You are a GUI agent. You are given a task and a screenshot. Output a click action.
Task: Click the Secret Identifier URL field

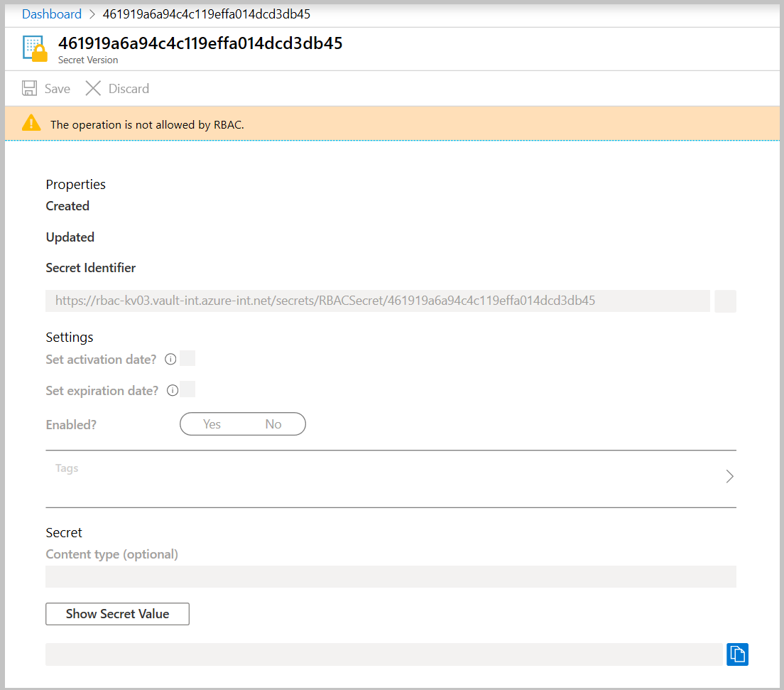[378, 301]
